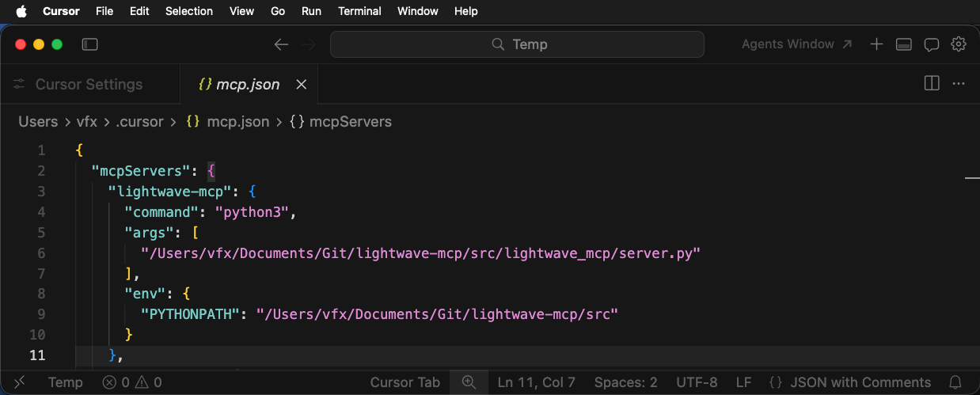This screenshot has width=980, height=395.
Task: Change encoding via UTF-8
Action: pyautogui.click(x=697, y=382)
